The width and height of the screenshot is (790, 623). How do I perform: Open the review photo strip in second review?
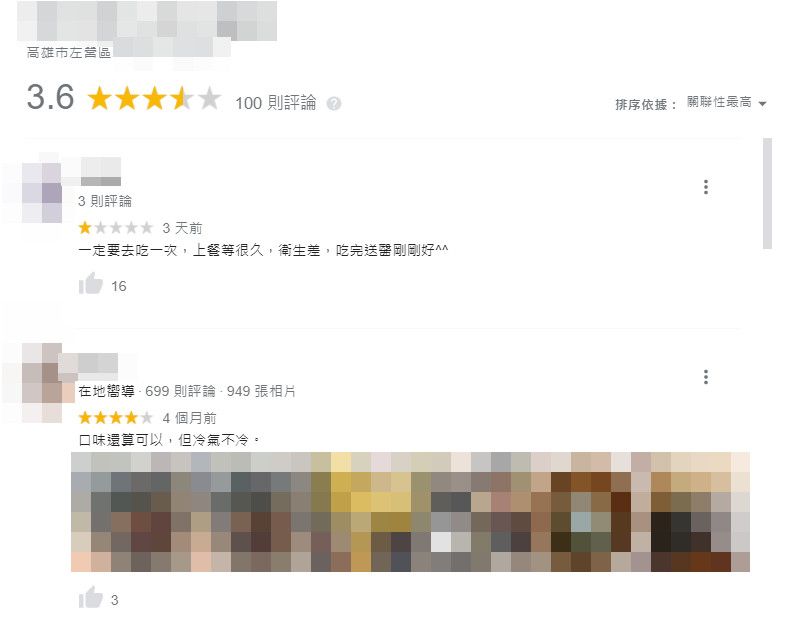pyautogui.click(x=410, y=512)
